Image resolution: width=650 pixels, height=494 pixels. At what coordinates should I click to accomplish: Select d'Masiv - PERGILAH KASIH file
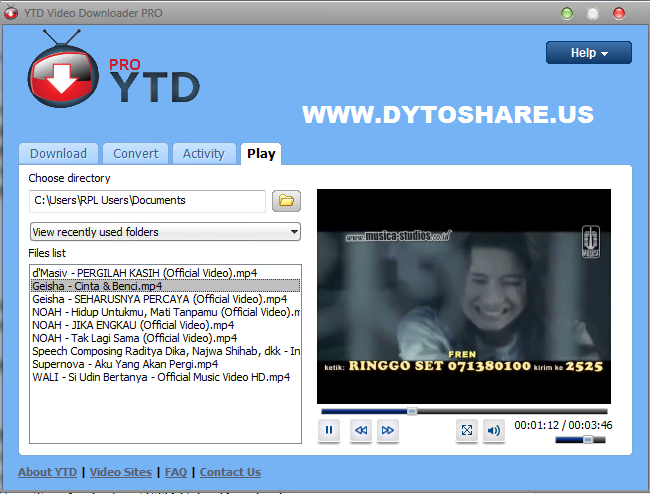pos(165,273)
